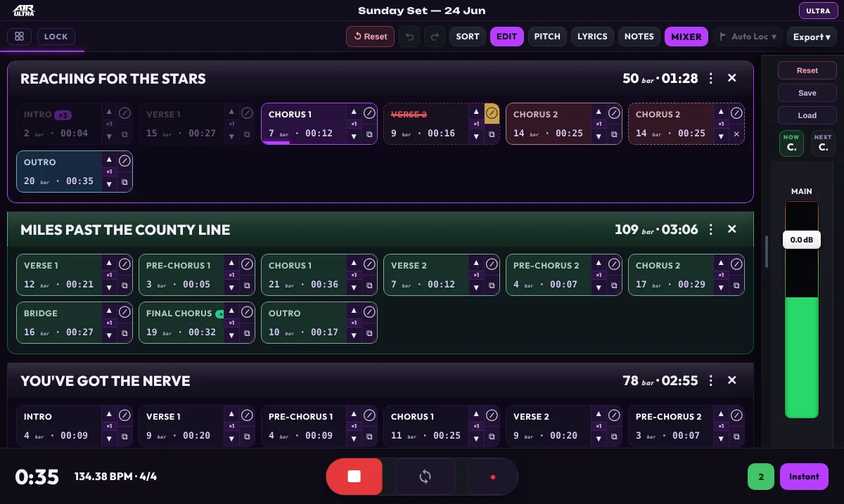Viewport: 844px width, 504px height.
Task: Click the record dot button in the transport
Action: [x=492, y=477]
